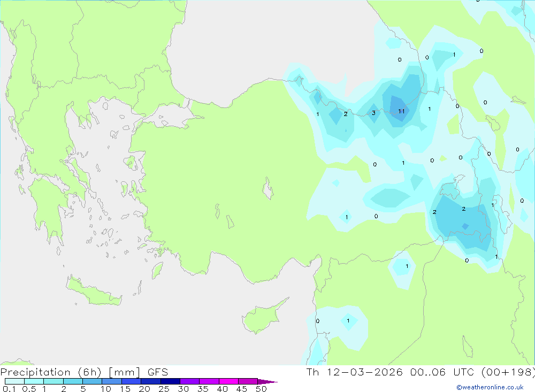Click the 10–15 mm legend swatch

point(112,381)
